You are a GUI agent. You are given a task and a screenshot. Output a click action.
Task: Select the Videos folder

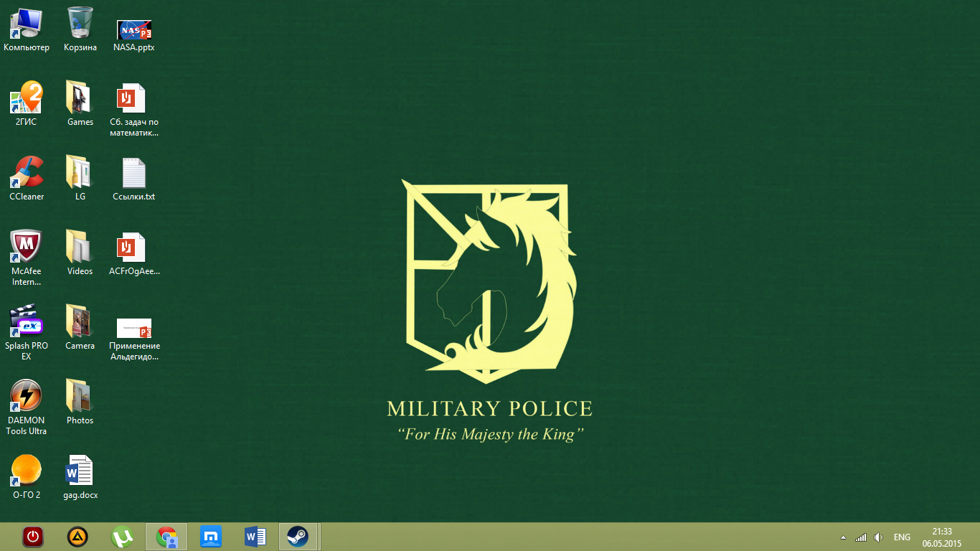point(80,253)
